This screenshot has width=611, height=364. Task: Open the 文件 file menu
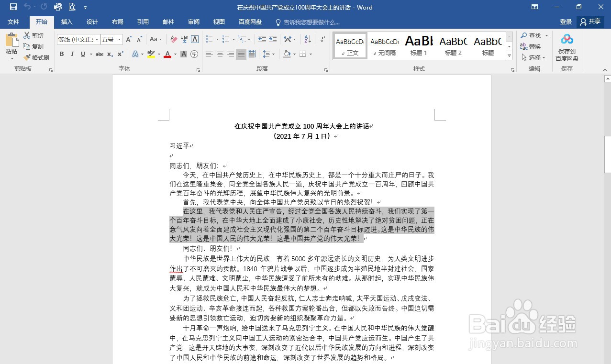click(13, 22)
